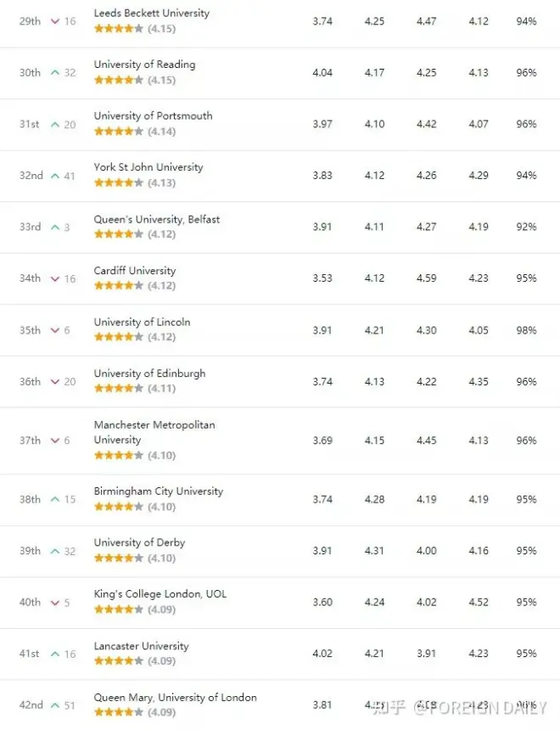Click the star rating under University of Edinburgh
The height and width of the screenshot is (730, 560).
point(119,389)
